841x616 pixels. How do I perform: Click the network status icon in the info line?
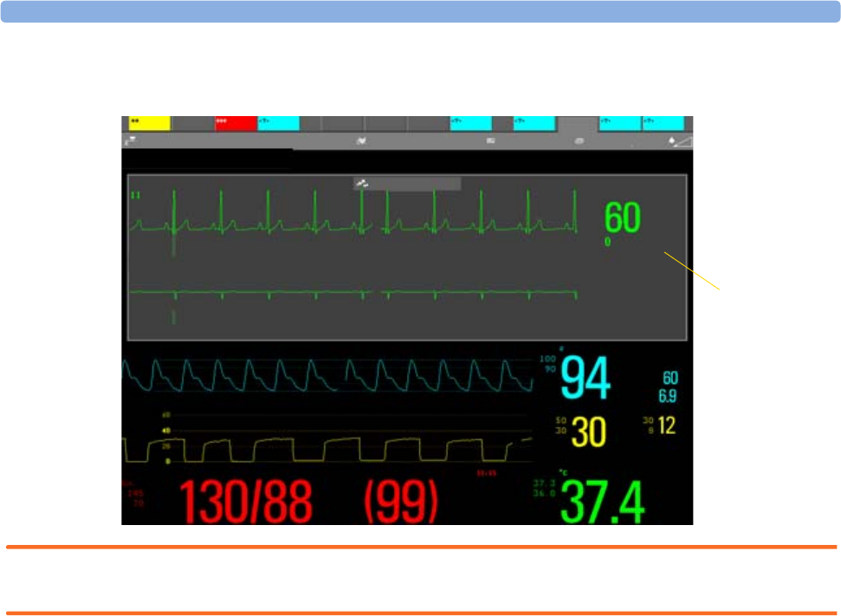pyautogui.click(x=130, y=141)
